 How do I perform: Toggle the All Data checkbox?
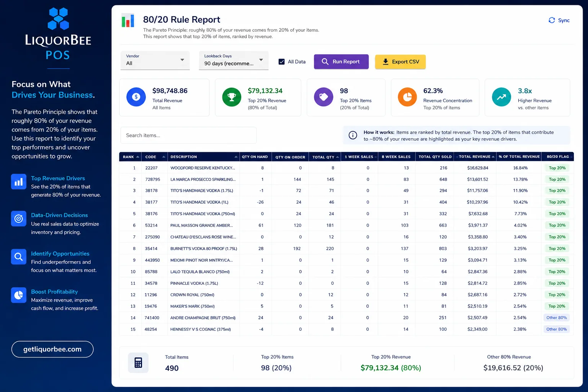(281, 62)
